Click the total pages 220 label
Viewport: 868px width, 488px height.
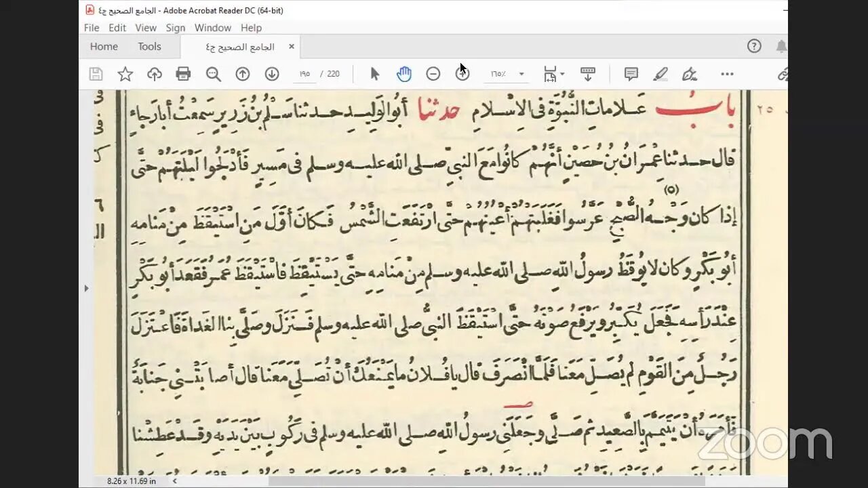point(333,74)
